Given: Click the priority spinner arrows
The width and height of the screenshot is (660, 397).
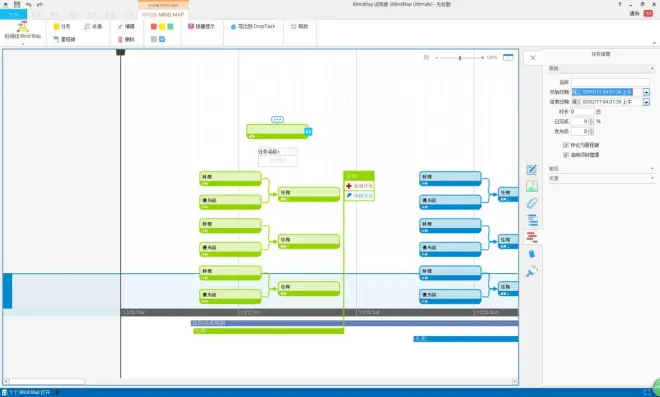Looking at the screenshot, I should point(591,131).
